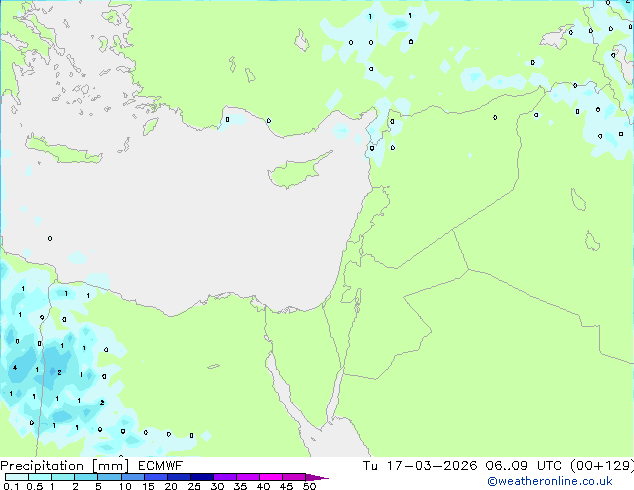Select the 5–10 mm blue legend swatch
This screenshot has height=490, width=634.
pyautogui.click(x=109, y=477)
